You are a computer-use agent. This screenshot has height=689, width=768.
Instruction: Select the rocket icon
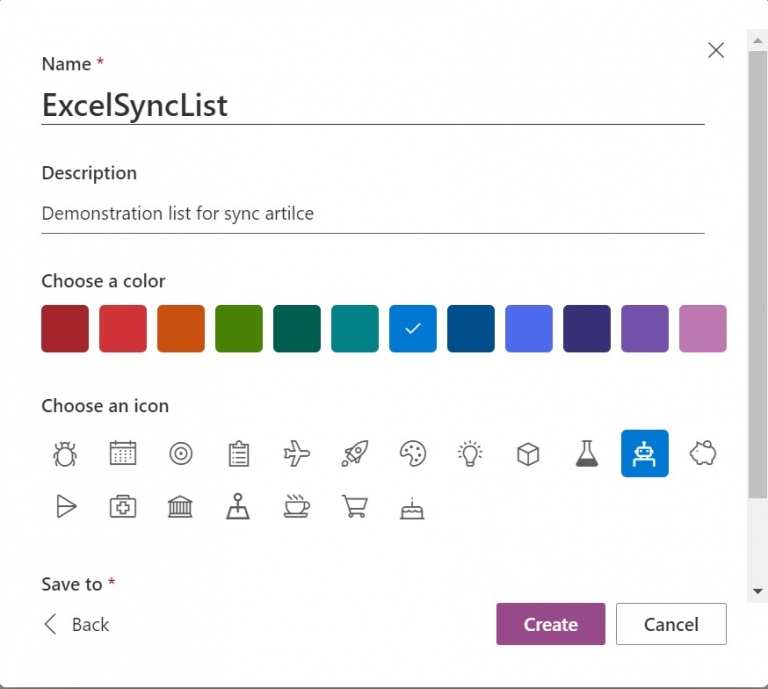(x=355, y=454)
